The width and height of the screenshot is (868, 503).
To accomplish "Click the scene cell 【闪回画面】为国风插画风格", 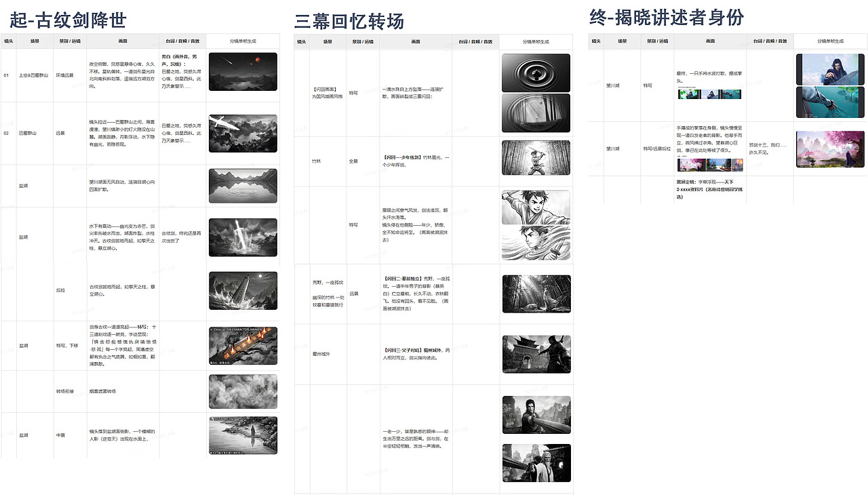I will [x=329, y=93].
